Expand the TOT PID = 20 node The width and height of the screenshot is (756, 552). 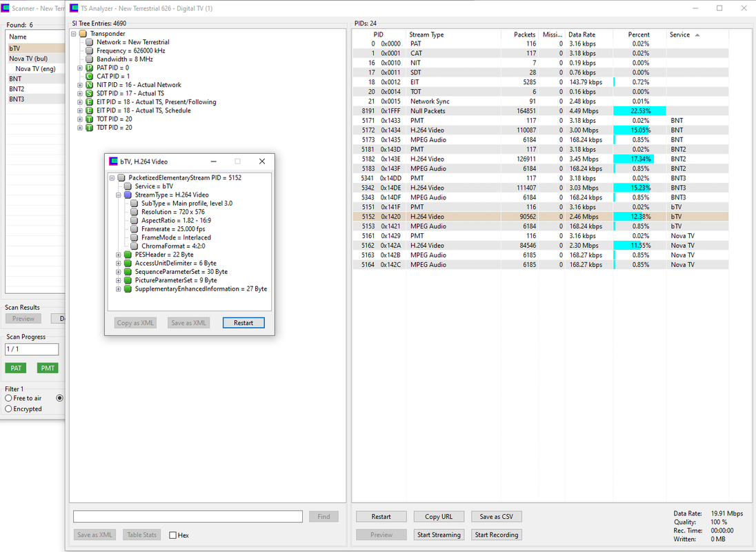80,119
